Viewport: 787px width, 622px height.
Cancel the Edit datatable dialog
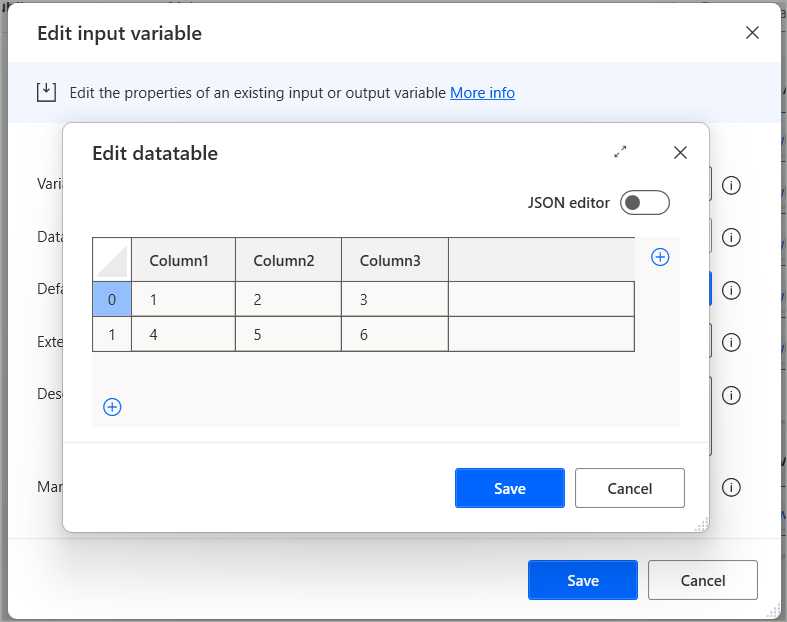pyautogui.click(x=629, y=488)
